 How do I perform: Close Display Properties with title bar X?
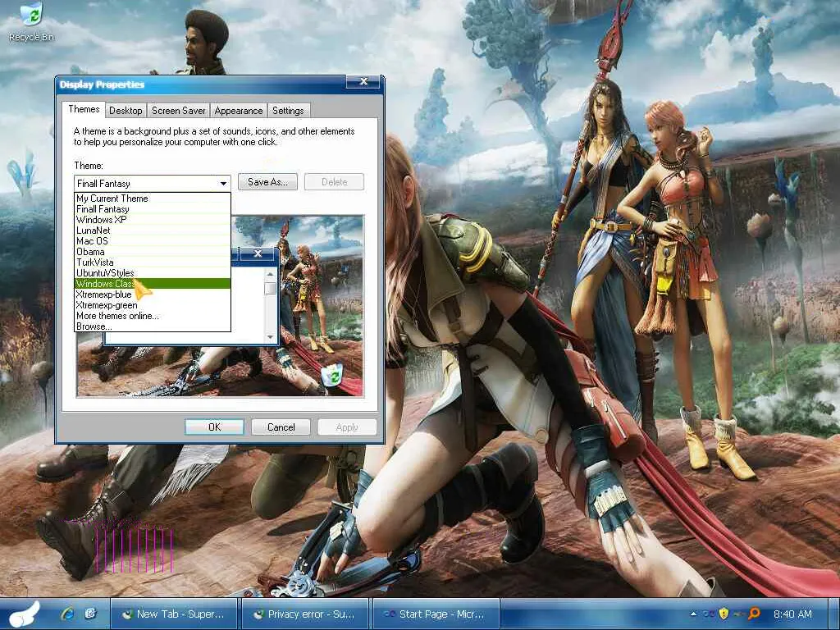pos(363,81)
